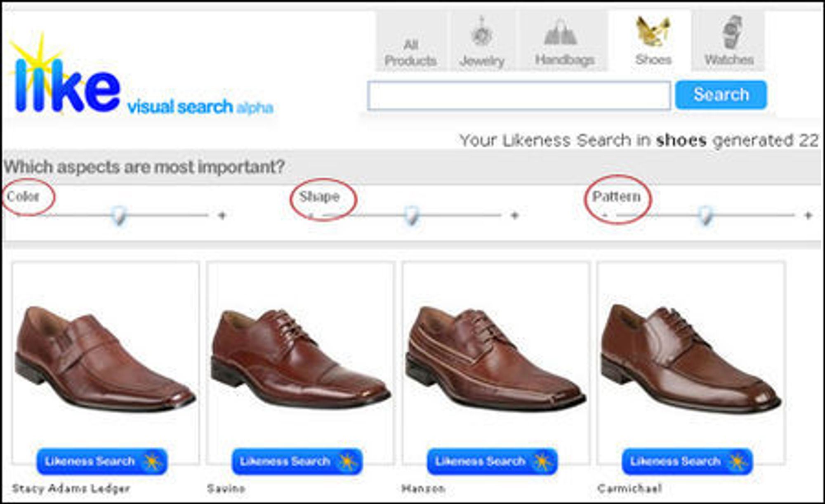This screenshot has height=504, width=825.
Task: Click the plus sign on Shape slider
Action: (x=514, y=215)
